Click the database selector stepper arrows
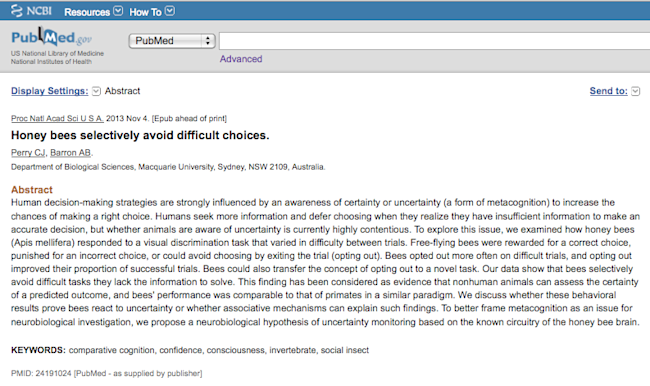Screen dimensions: 650x386 point(208,41)
